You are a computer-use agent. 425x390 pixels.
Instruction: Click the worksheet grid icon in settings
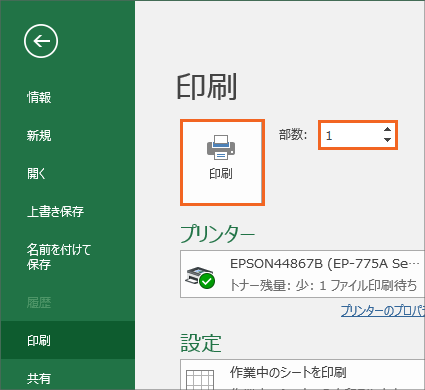tap(200, 379)
